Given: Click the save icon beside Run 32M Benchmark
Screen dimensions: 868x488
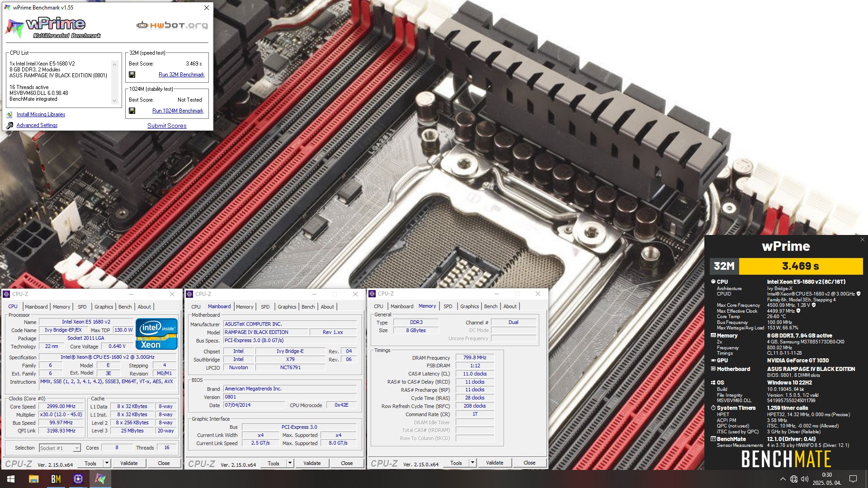Looking at the screenshot, I should pyautogui.click(x=132, y=75).
